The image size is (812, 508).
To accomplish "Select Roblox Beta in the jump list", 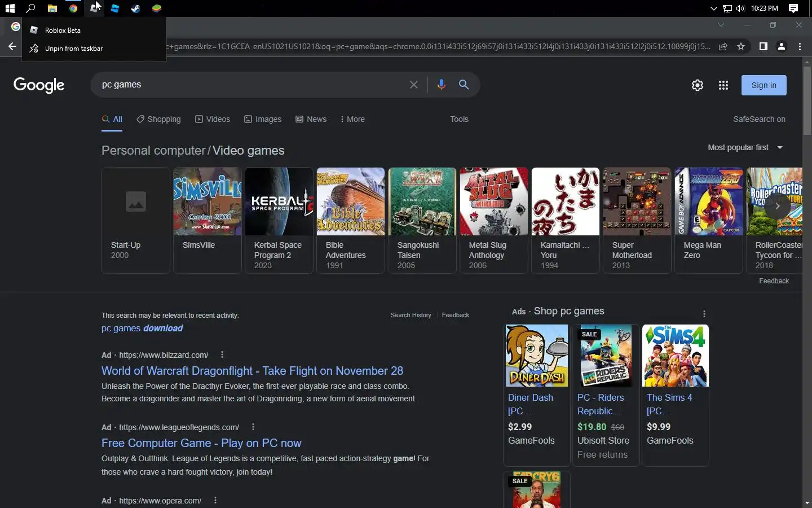I will click(94, 30).
